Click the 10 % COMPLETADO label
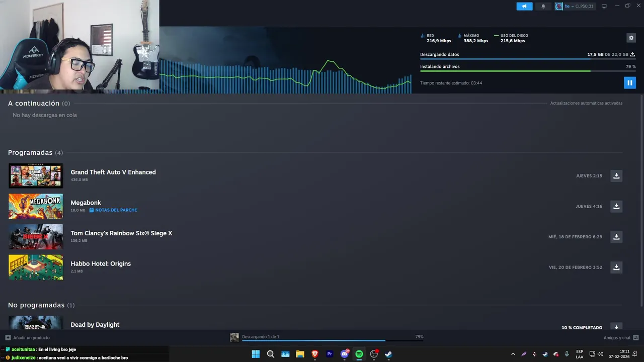Image resolution: width=644 pixels, height=362 pixels. point(582,327)
